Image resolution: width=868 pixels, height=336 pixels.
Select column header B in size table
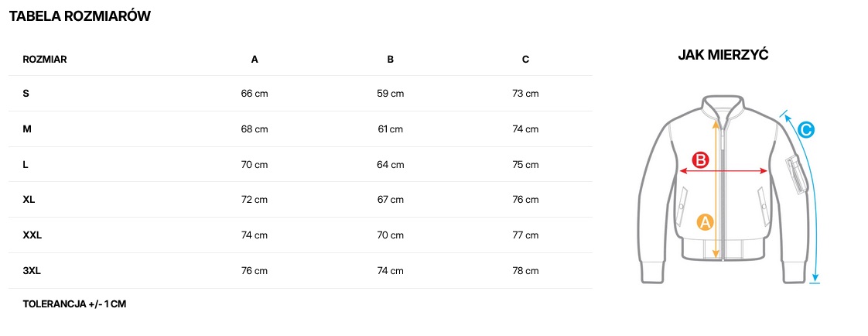click(x=391, y=59)
